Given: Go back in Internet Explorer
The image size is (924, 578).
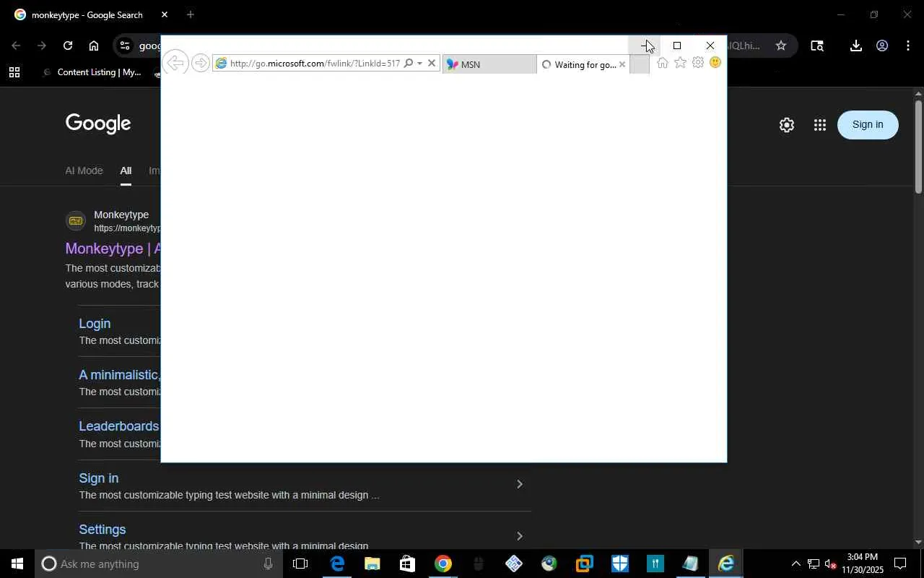Looking at the screenshot, I should point(175,64).
